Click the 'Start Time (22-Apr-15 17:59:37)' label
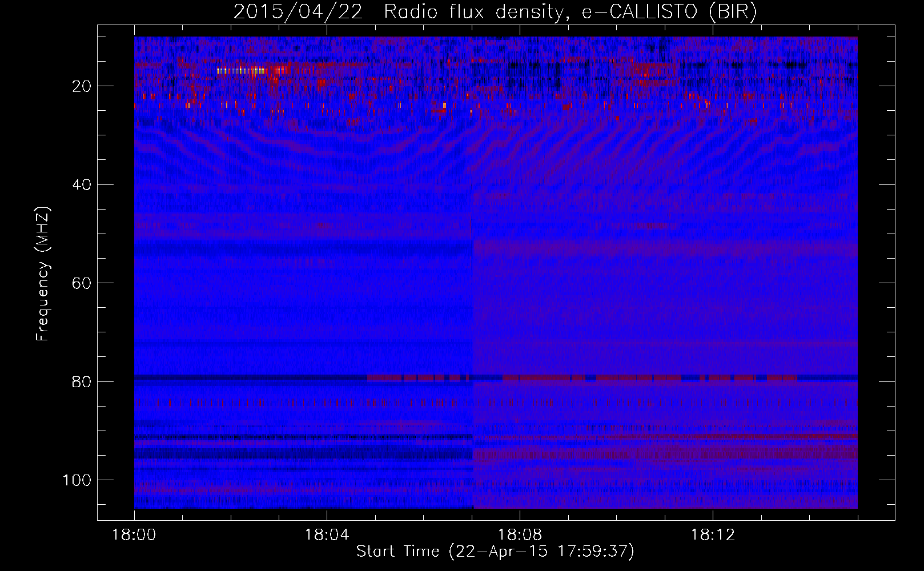 tap(495, 552)
